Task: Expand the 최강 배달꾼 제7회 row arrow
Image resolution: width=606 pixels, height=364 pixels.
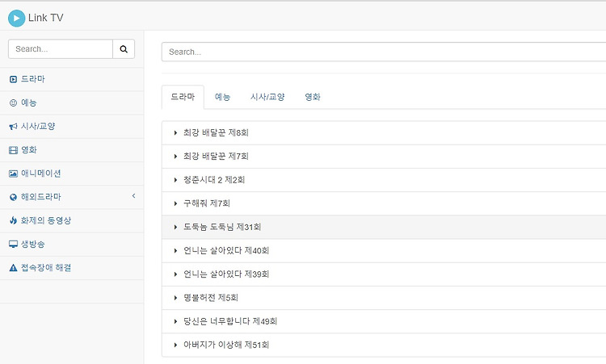Action: [175, 157]
